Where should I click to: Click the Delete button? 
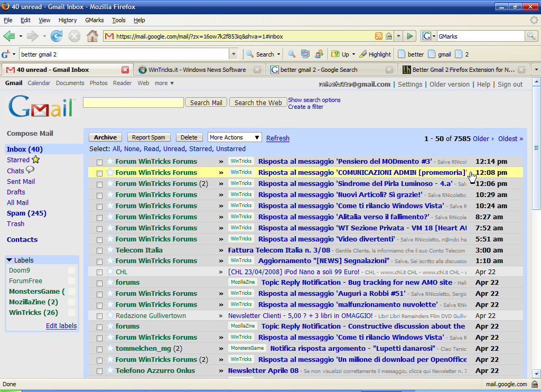coord(189,137)
